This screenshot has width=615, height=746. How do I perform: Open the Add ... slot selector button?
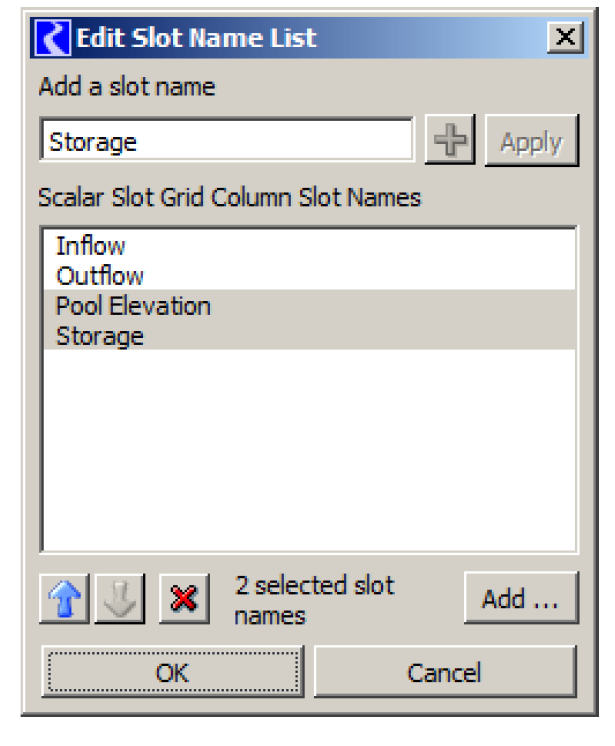click(x=520, y=599)
